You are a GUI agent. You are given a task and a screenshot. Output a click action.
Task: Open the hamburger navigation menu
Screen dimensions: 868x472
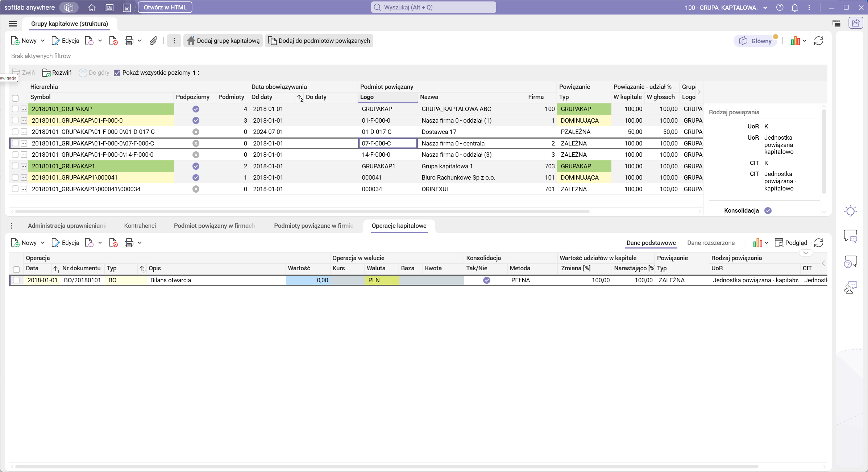pos(13,24)
